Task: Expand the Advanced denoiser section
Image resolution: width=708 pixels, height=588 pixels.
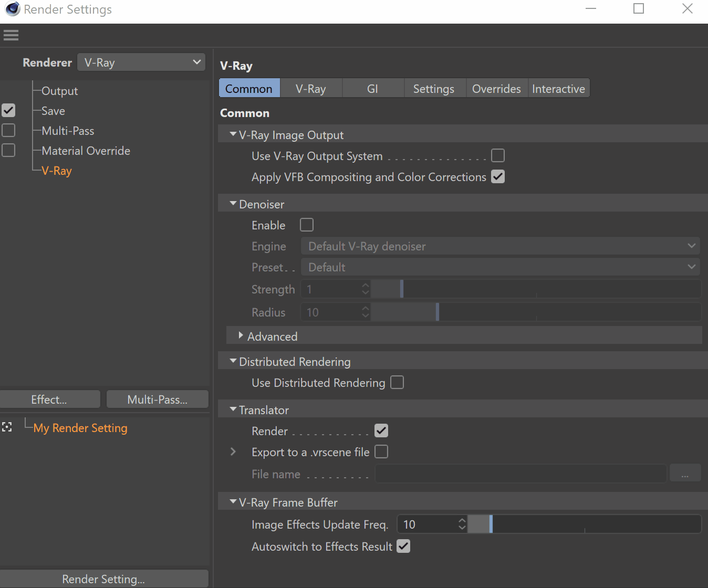Action: 241,335
